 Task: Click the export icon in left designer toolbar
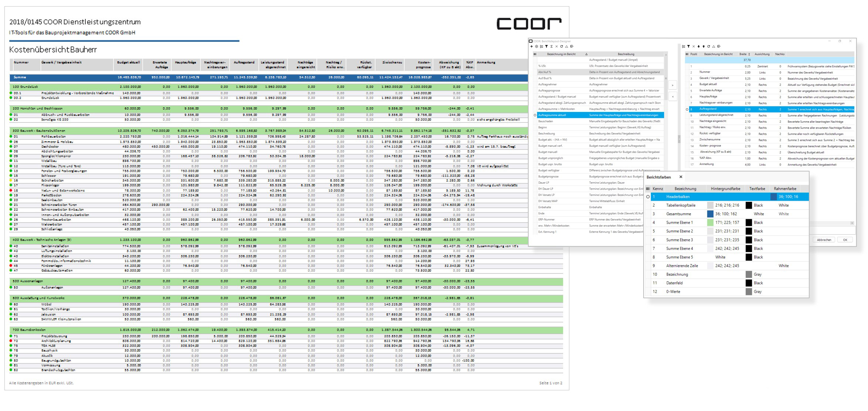(x=572, y=47)
